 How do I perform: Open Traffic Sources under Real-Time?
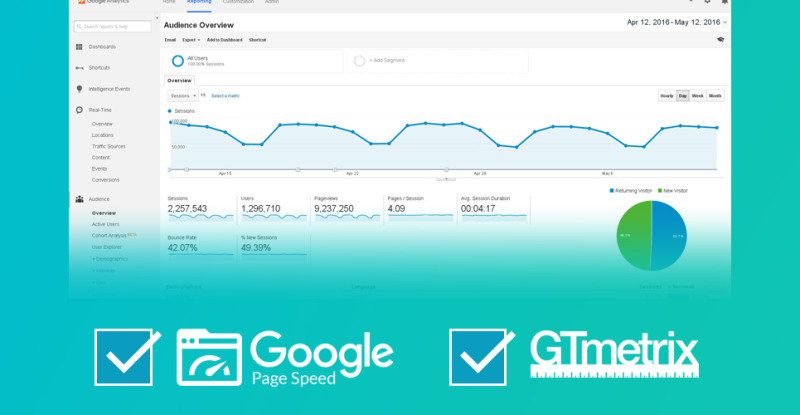click(109, 147)
